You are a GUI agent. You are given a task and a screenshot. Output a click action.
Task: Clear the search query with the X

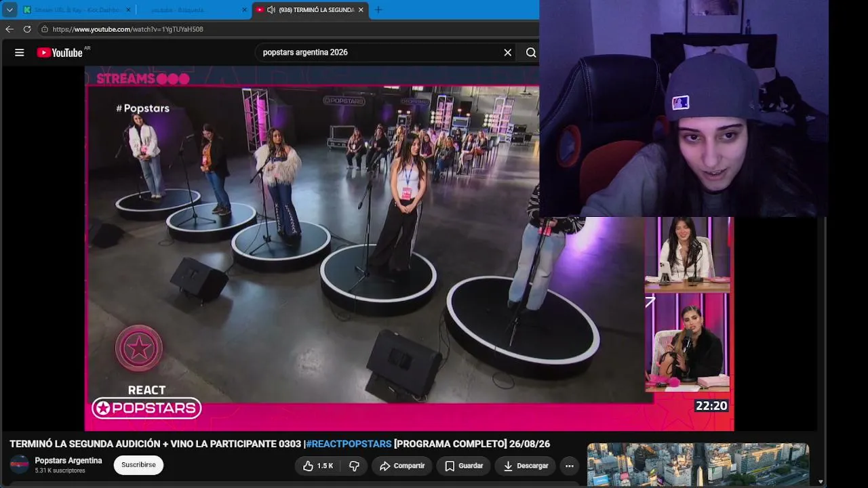coord(507,52)
